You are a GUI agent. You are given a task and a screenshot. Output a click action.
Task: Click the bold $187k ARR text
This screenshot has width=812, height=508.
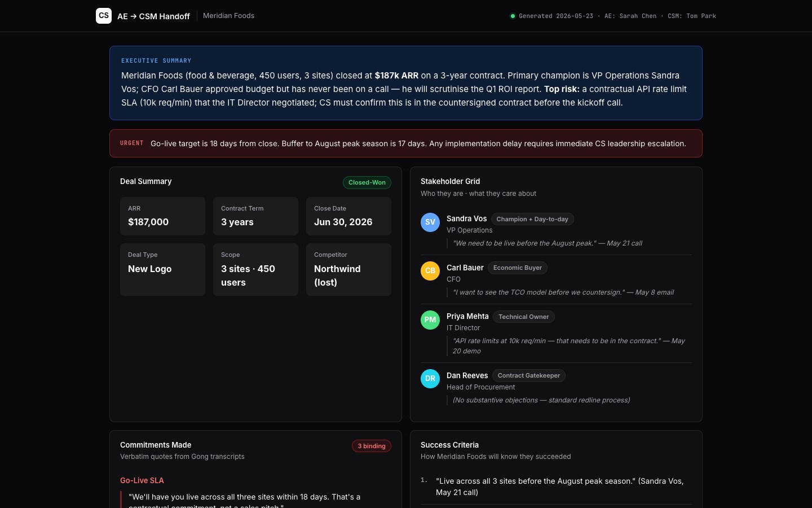click(x=396, y=76)
